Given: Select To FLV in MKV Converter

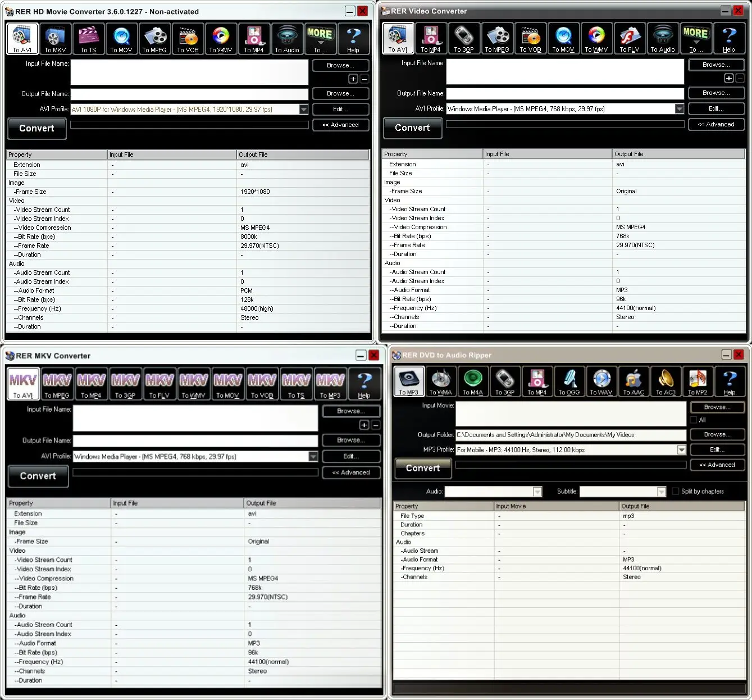Looking at the screenshot, I should tap(159, 384).
